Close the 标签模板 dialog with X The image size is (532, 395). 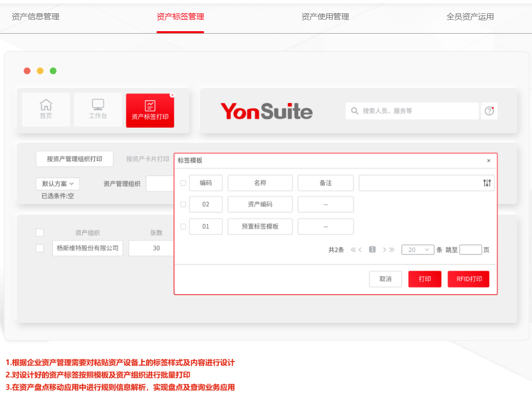[x=488, y=161]
